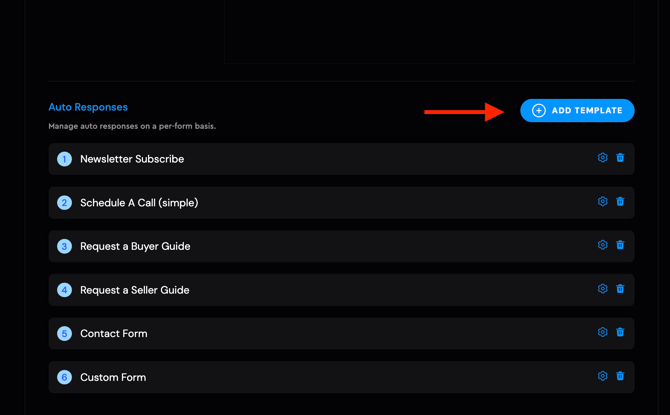Delete the Contact Form auto response
This screenshot has width=670, height=415.
(620, 333)
